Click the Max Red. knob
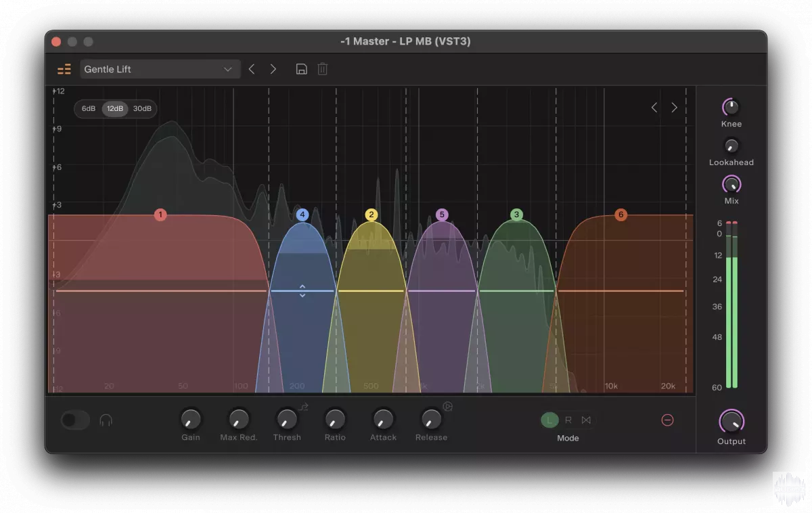The height and width of the screenshot is (513, 812). [239, 420]
